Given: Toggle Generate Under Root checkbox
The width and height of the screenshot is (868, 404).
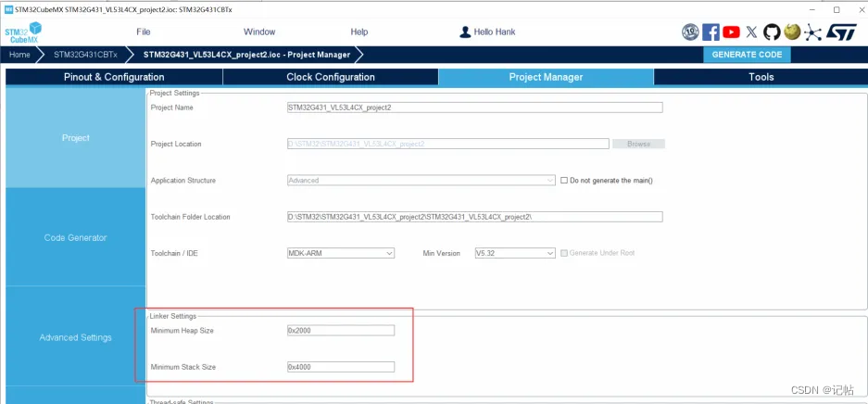Looking at the screenshot, I should click(x=564, y=253).
